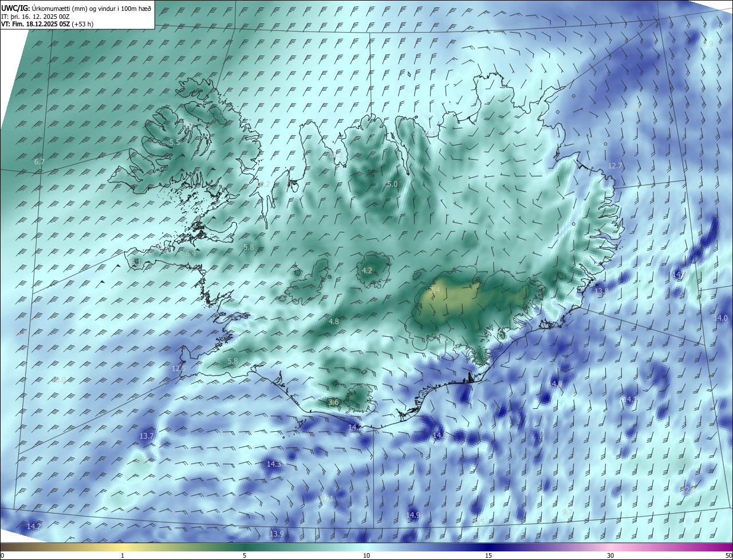Click the 14.0 value label

pyautogui.click(x=720, y=318)
